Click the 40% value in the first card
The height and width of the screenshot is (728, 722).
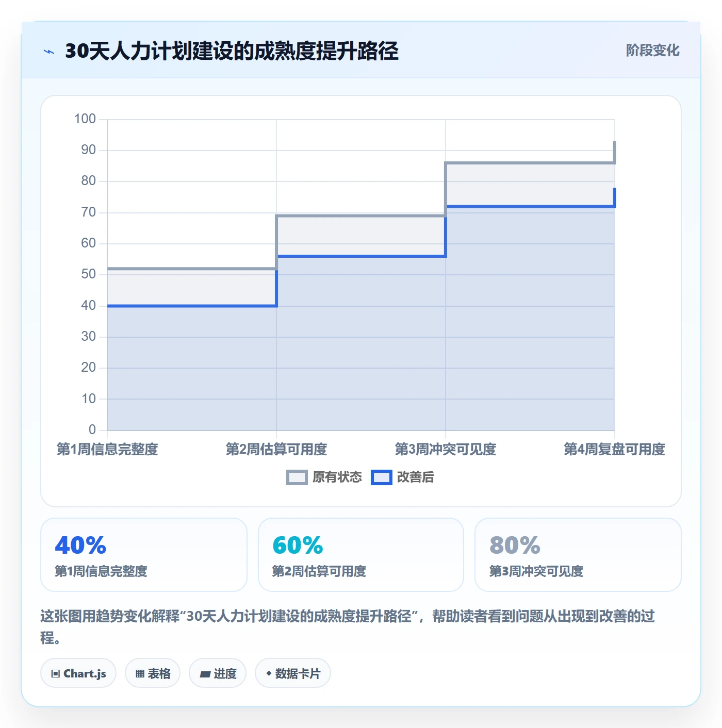(80, 545)
